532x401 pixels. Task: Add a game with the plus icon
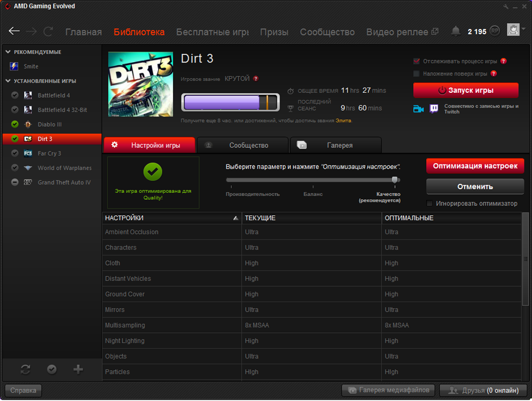pyautogui.click(x=78, y=370)
